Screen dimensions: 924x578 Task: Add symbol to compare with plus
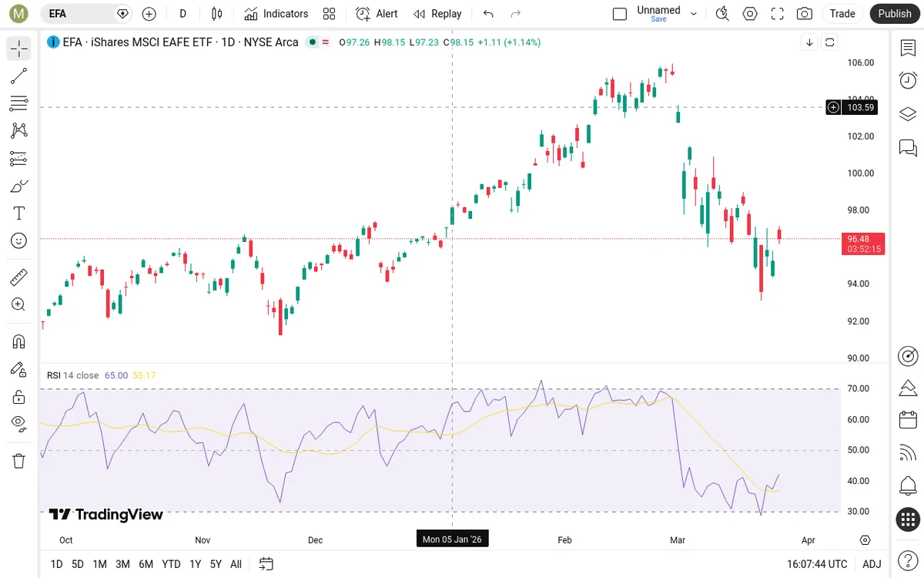coord(149,14)
